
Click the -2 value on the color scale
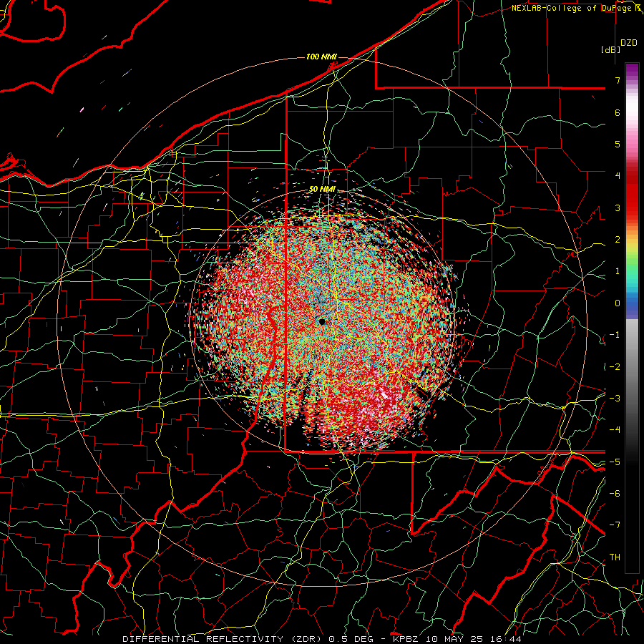[x=615, y=367]
